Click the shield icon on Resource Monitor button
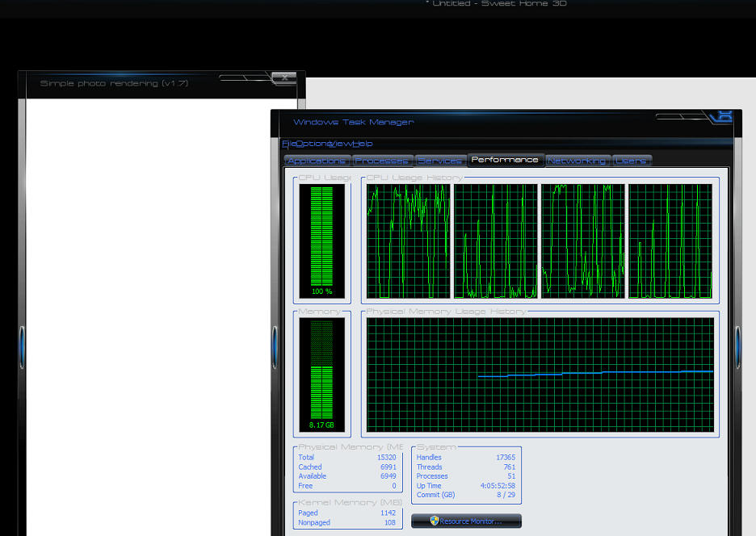 pos(434,521)
